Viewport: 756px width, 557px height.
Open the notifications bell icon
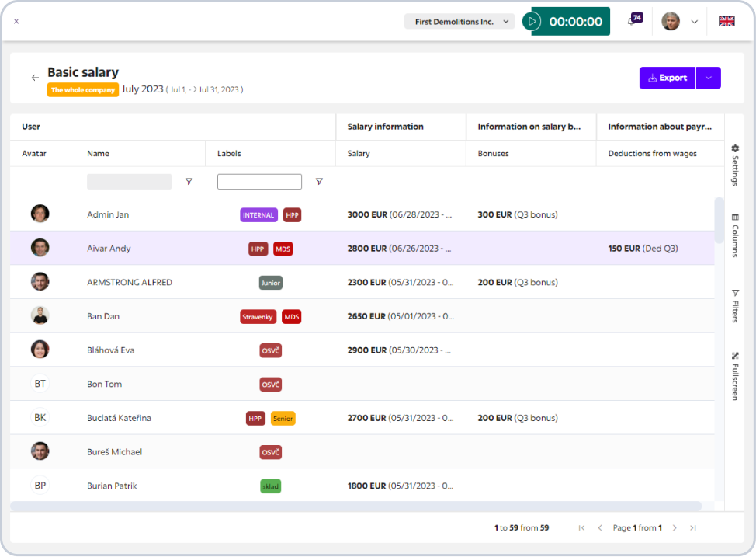pyautogui.click(x=632, y=22)
